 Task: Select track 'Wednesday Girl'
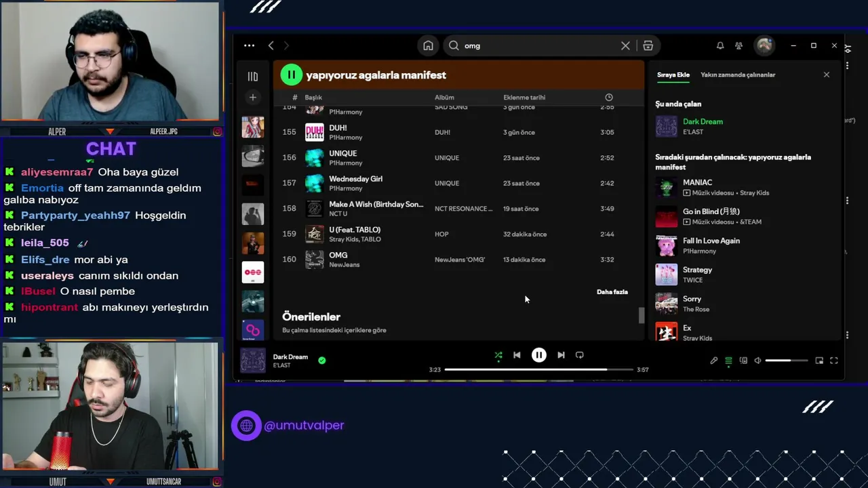click(459, 183)
